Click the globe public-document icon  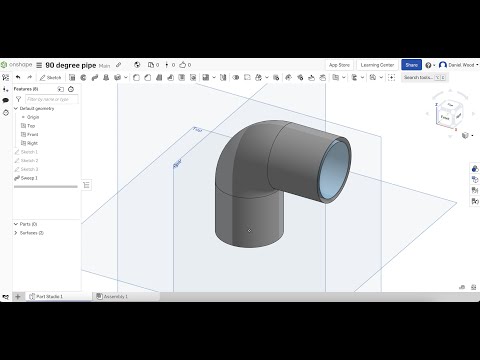click(x=137, y=65)
